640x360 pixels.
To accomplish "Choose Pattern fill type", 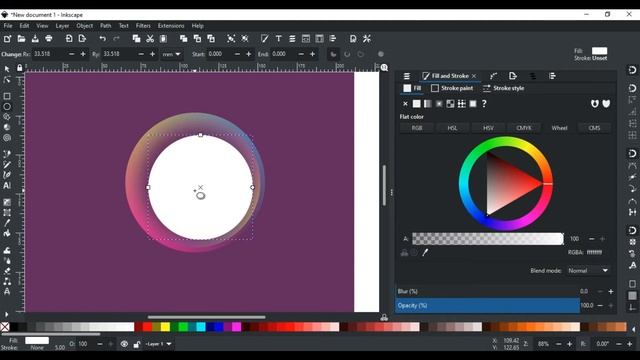I will click(x=462, y=104).
